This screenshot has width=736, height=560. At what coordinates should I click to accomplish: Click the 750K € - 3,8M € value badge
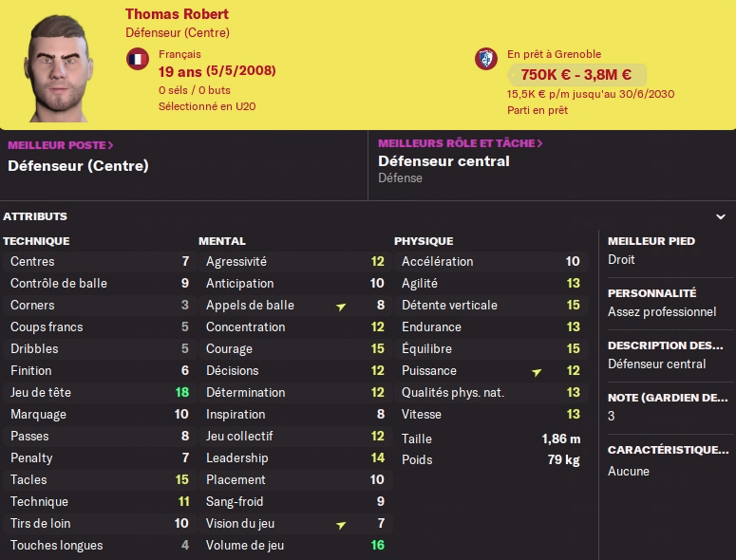(576, 75)
